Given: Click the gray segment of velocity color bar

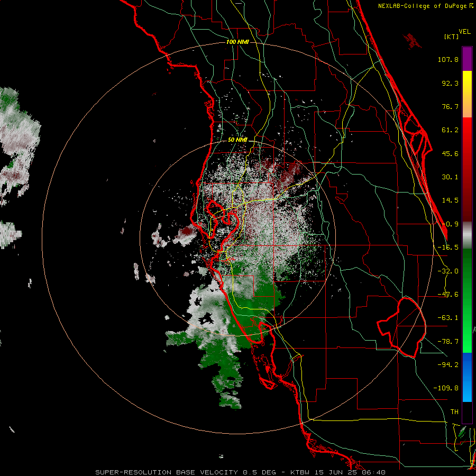Looking at the screenshot, I should (x=467, y=235).
